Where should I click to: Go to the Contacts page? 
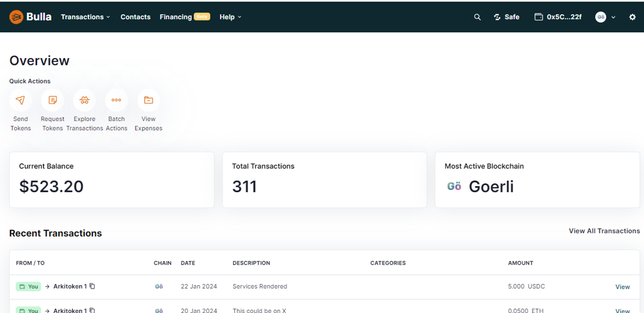[x=135, y=17]
